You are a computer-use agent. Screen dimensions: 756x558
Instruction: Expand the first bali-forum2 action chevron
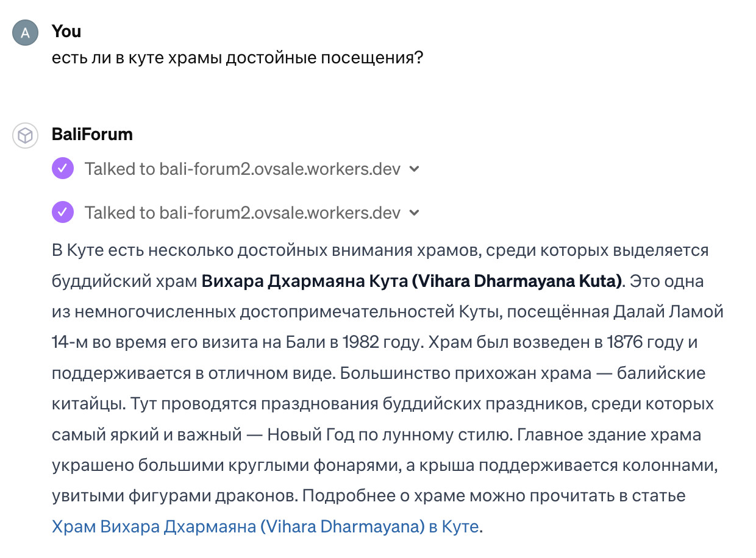pos(415,169)
